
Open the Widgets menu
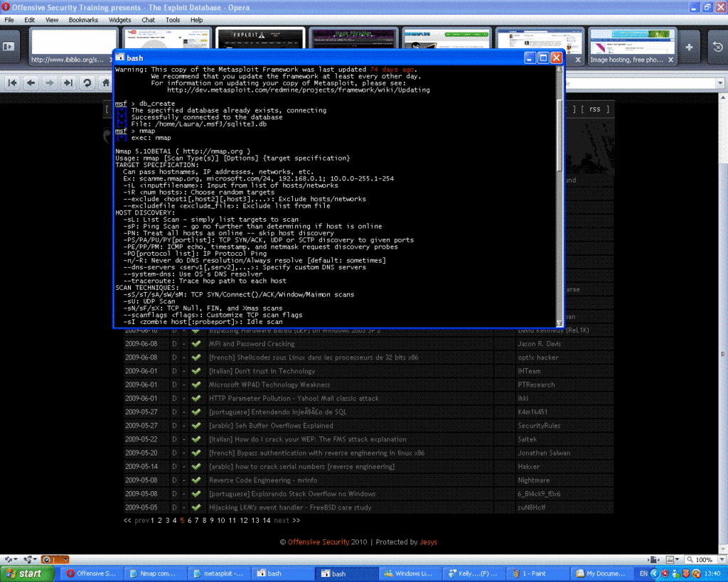[x=119, y=20]
